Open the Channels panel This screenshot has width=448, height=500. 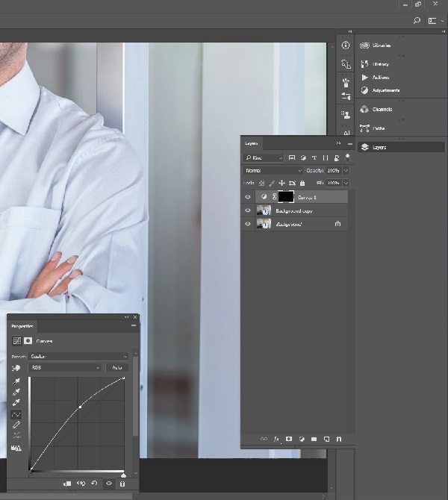point(382,109)
